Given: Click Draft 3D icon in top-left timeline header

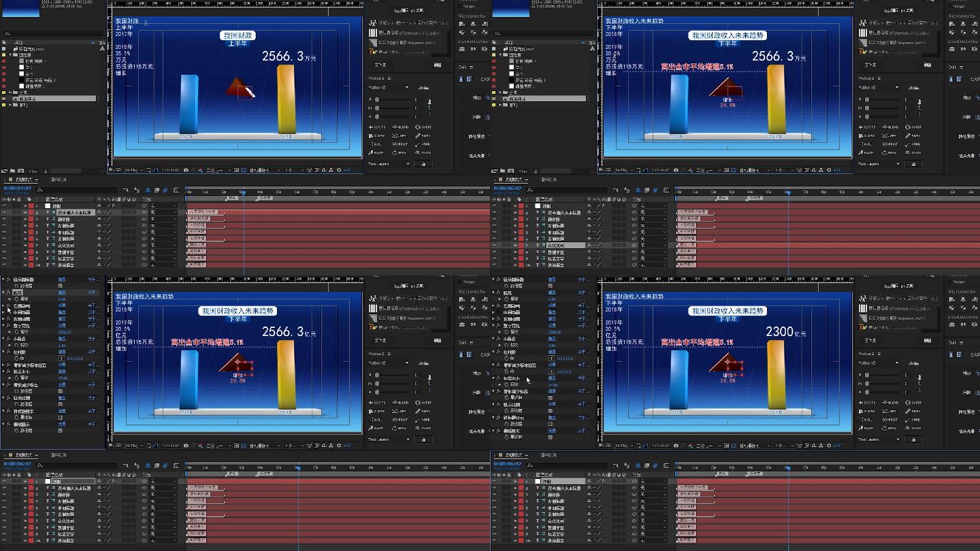Looking at the screenshot, I should click(137, 190).
